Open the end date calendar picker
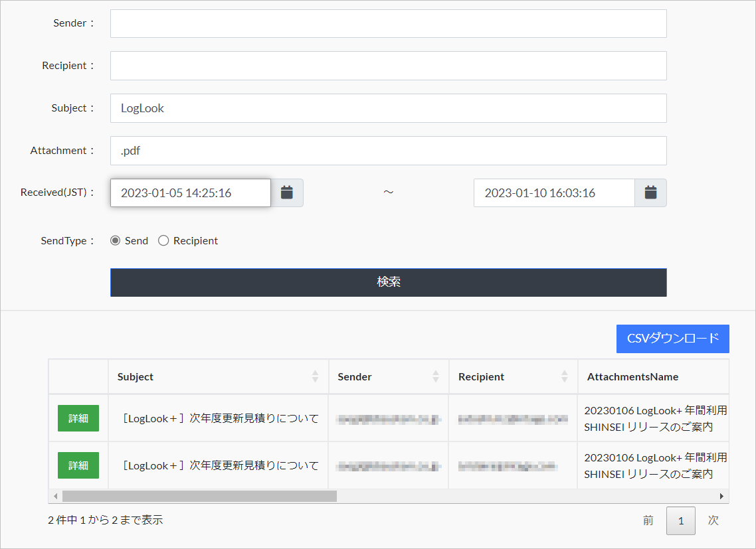This screenshot has height=549, width=756. click(x=650, y=193)
